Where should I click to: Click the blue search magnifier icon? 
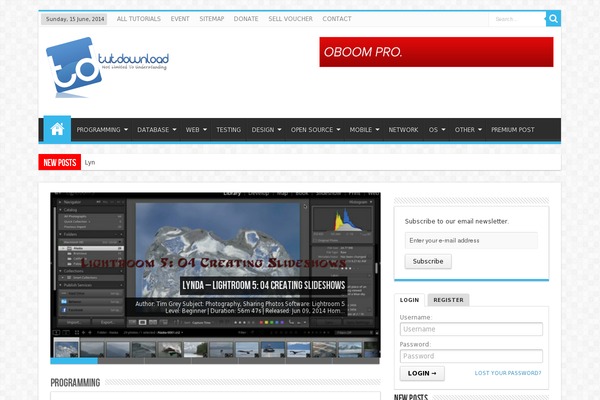(x=553, y=19)
